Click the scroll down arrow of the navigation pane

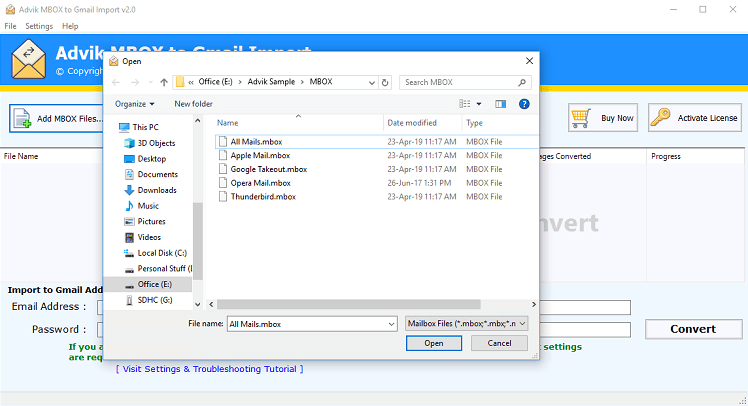(197, 304)
